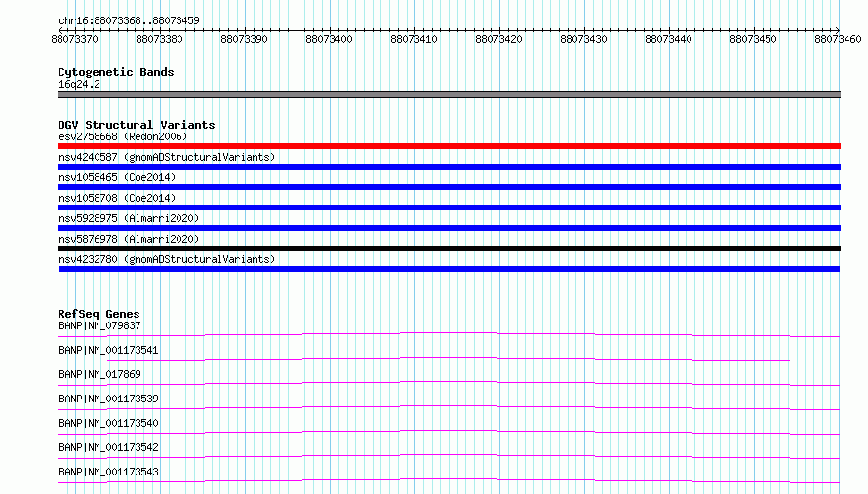Open variant nsv4232780 (gnomADStructuralVariants) label
This screenshot has width=868, height=494.
(x=167, y=259)
